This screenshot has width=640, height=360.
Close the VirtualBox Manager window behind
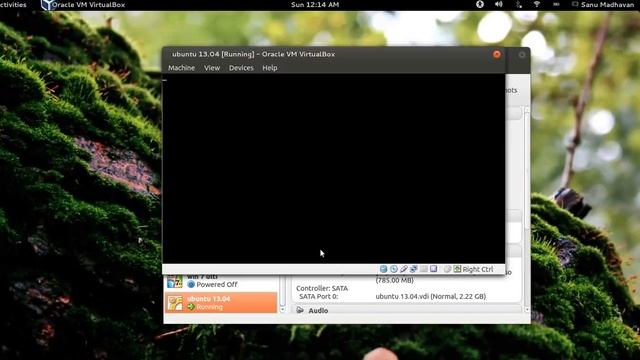coord(522,55)
